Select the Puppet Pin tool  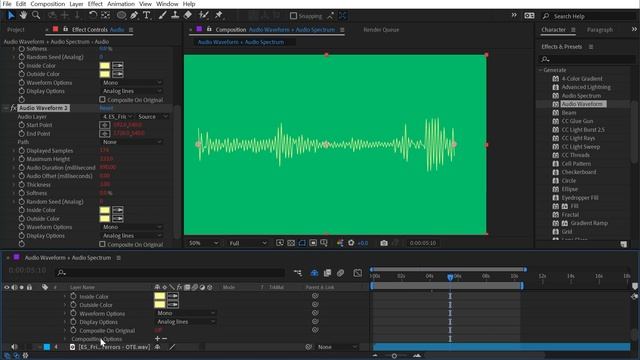pyautogui.click(x=219, y=16)
